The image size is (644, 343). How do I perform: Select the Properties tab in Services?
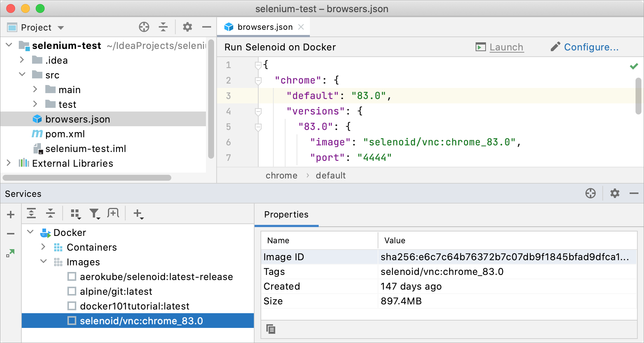pos(287,215)
